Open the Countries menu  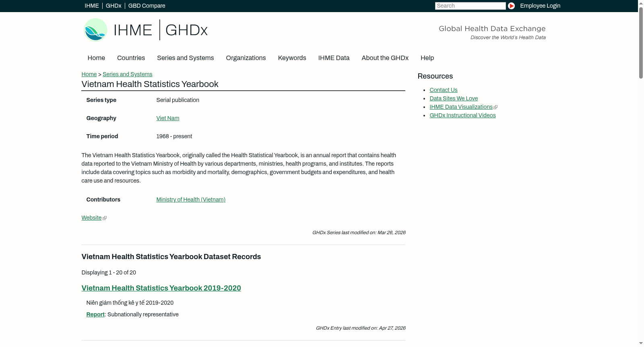tap(131, 58)
